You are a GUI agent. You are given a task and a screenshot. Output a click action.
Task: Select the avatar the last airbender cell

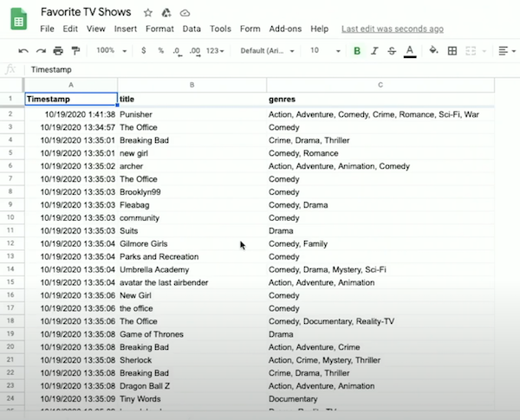(192, 282)
